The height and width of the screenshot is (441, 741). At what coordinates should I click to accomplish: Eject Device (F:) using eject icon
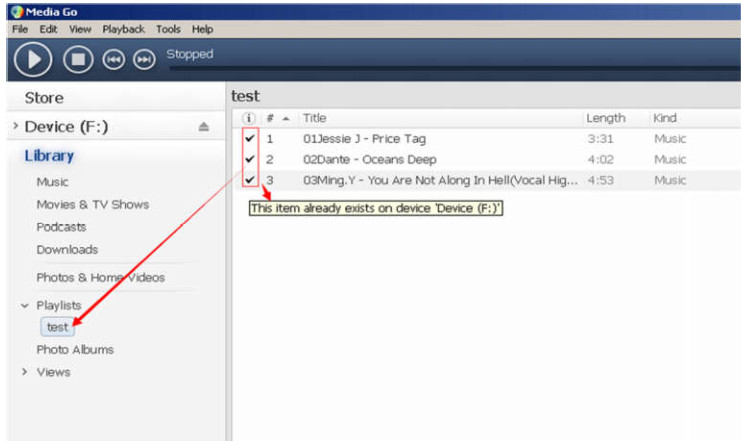coord(204,127)
